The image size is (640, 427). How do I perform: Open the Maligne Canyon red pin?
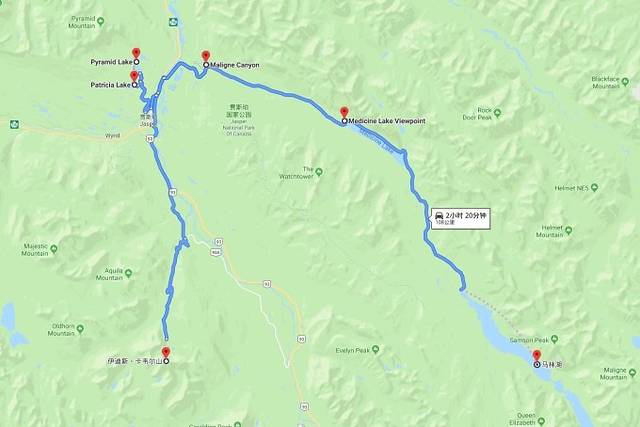[x=206, y=56]
